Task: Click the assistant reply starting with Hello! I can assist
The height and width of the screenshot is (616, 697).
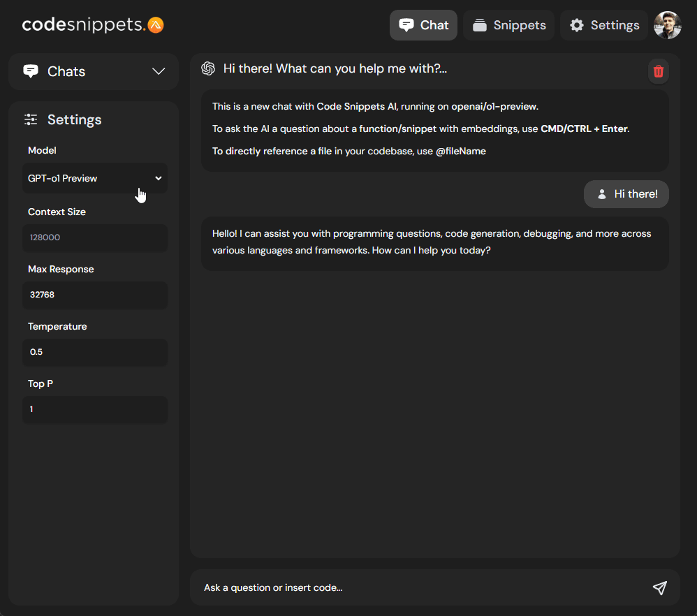Action: [x=434, y=242]
